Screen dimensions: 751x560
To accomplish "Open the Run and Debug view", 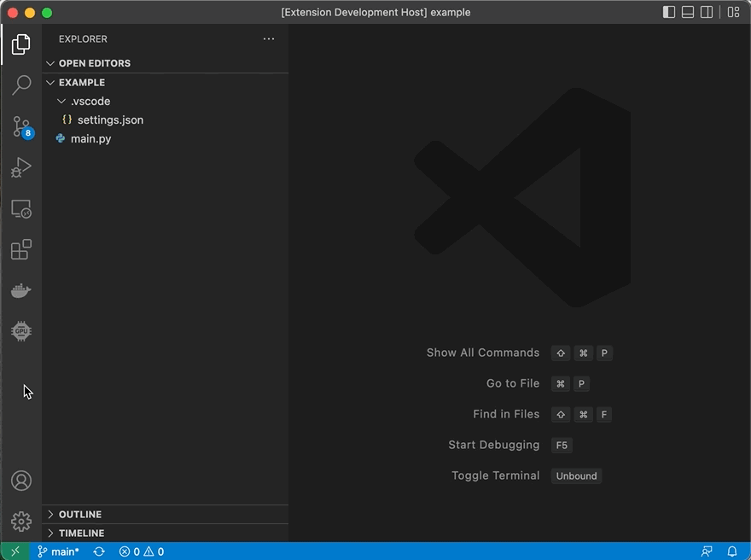I will point(21,167).
